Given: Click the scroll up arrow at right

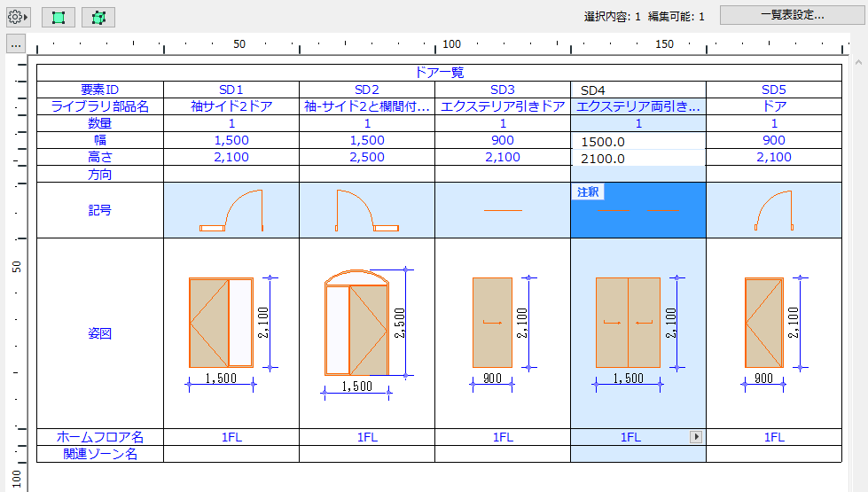Looking at the screenshot, I should coord(858,63).
